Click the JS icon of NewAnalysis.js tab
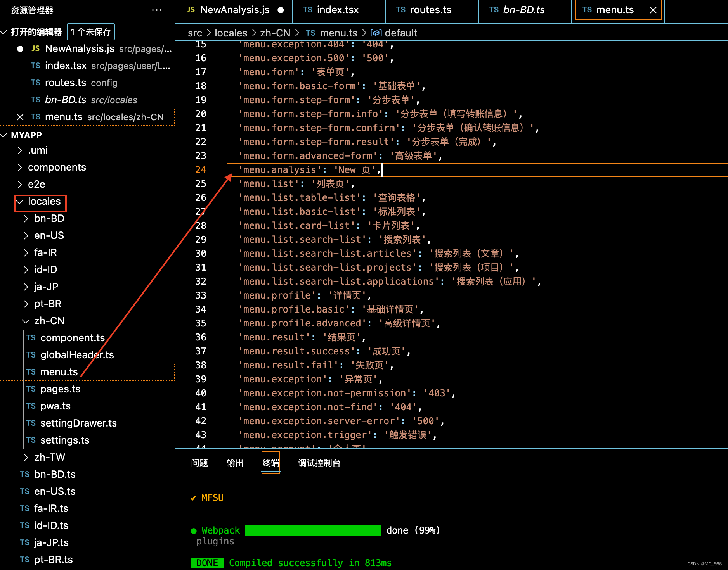Screen dimensions: 728x570 [x=191, y=10]
